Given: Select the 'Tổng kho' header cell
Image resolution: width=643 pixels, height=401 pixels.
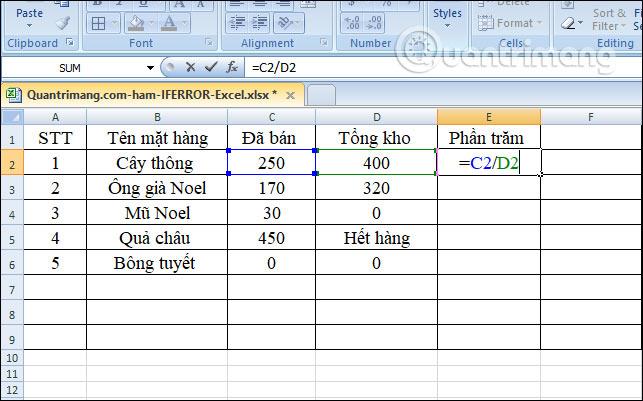Looking at the screenshot, I should [376, 138].
